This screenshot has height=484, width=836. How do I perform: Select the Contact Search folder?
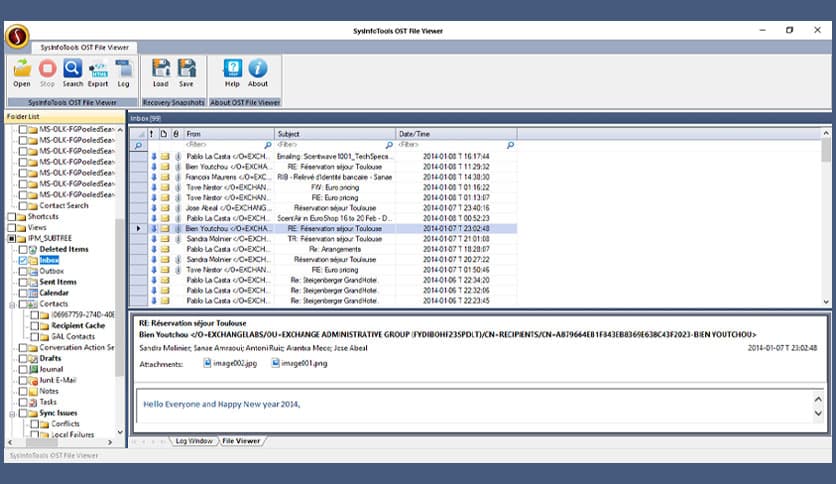click(x=63, y=206)
